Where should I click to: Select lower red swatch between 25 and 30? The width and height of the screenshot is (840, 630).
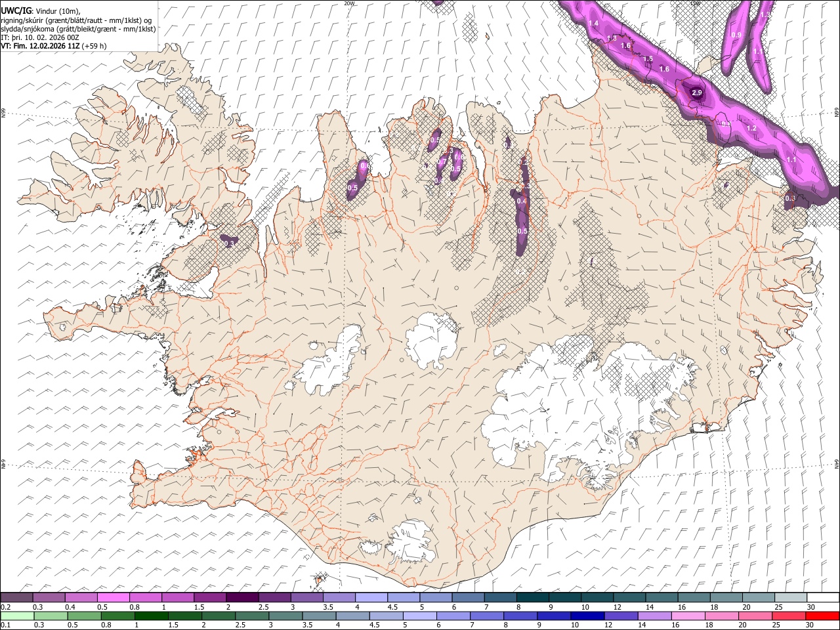coord(788,616)
